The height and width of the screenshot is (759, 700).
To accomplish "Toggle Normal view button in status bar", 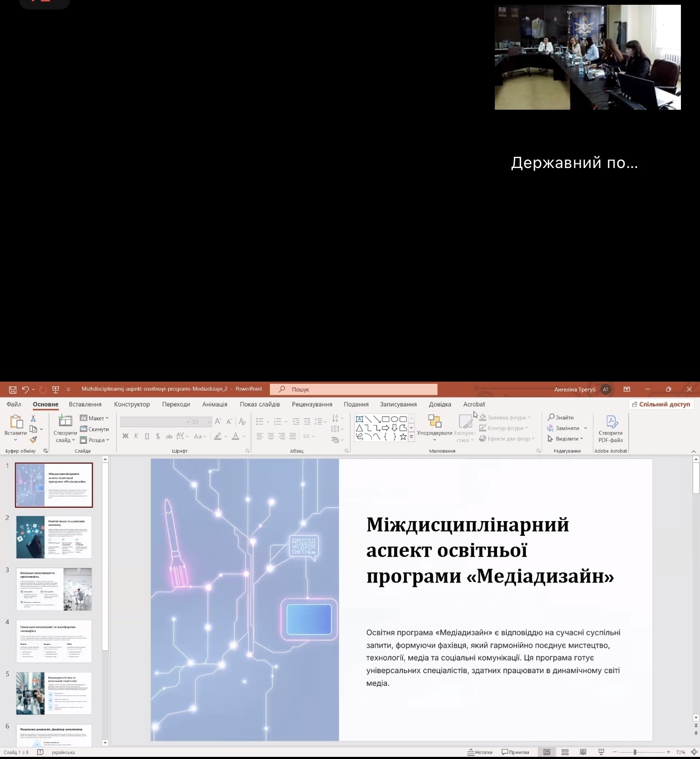I will [x=547, y=752].
